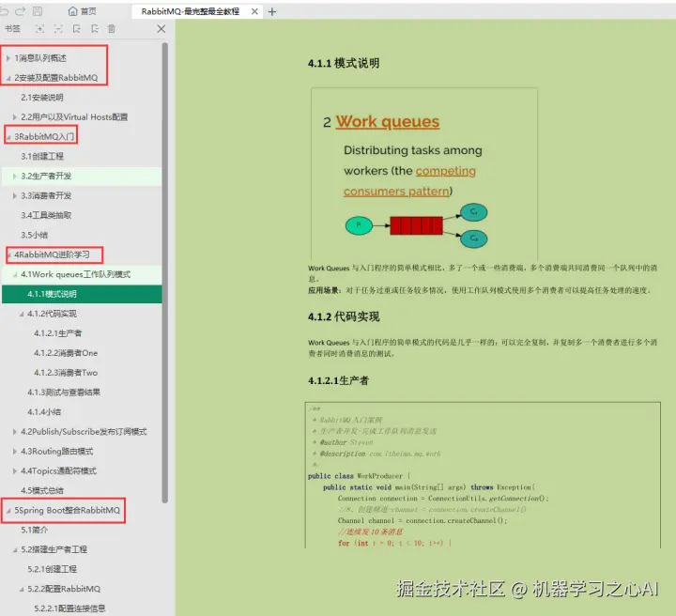676x616 pixels.
Task: Select the highlighted 4.1.1模式说明 bookmark
Action: coord(82,294)
